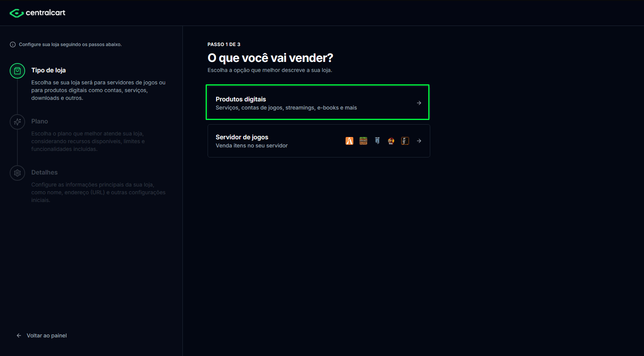Click the sparkle Plano step icon
This screenshot has height=356, width=644.
pyautogui.click(x=17, y=122)
